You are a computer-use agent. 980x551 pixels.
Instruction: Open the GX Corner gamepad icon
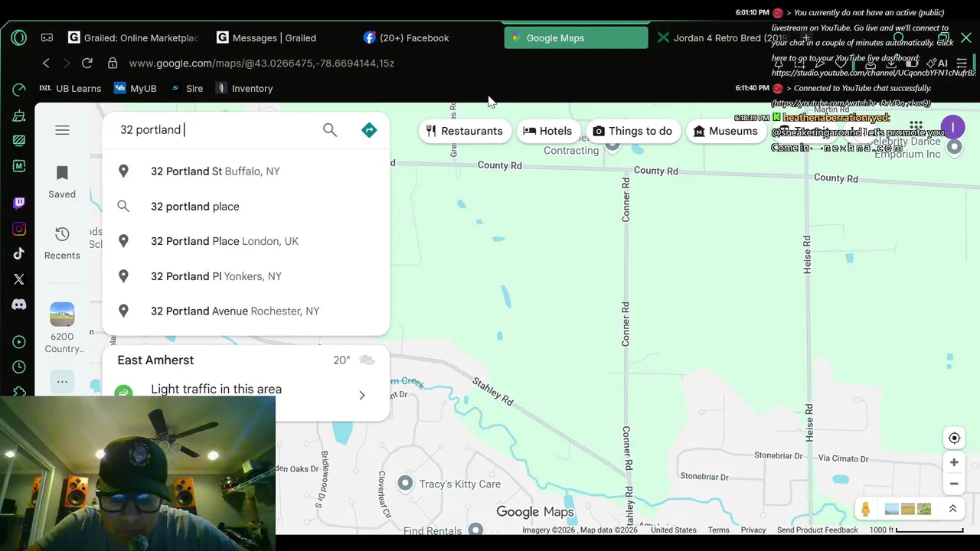click(47, 37)
